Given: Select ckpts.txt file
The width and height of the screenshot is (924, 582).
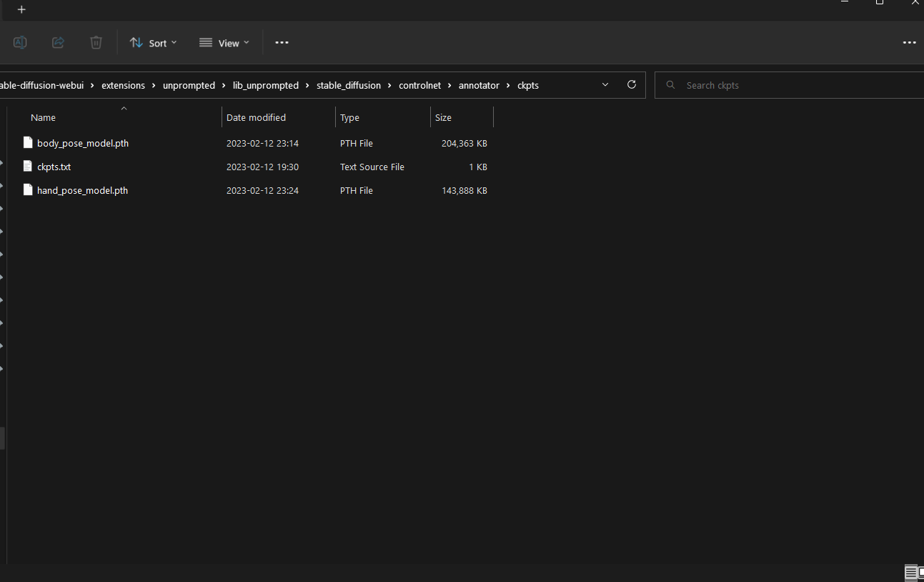Looking at the screenshot, I should 54,167.
